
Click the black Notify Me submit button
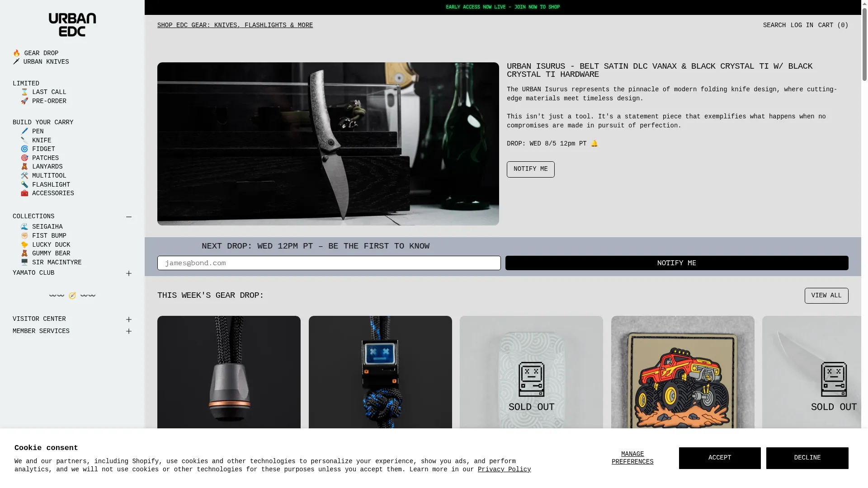tap(676, 263)
